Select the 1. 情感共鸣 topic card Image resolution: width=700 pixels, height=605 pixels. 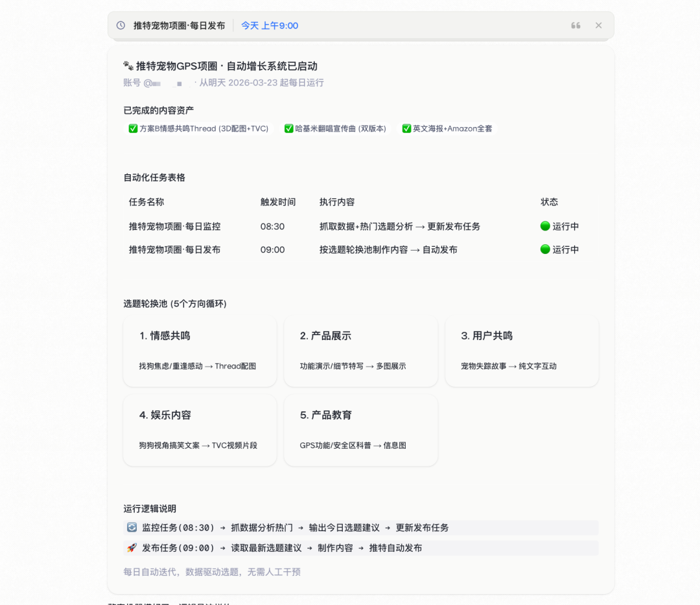(x=200, y=351)
